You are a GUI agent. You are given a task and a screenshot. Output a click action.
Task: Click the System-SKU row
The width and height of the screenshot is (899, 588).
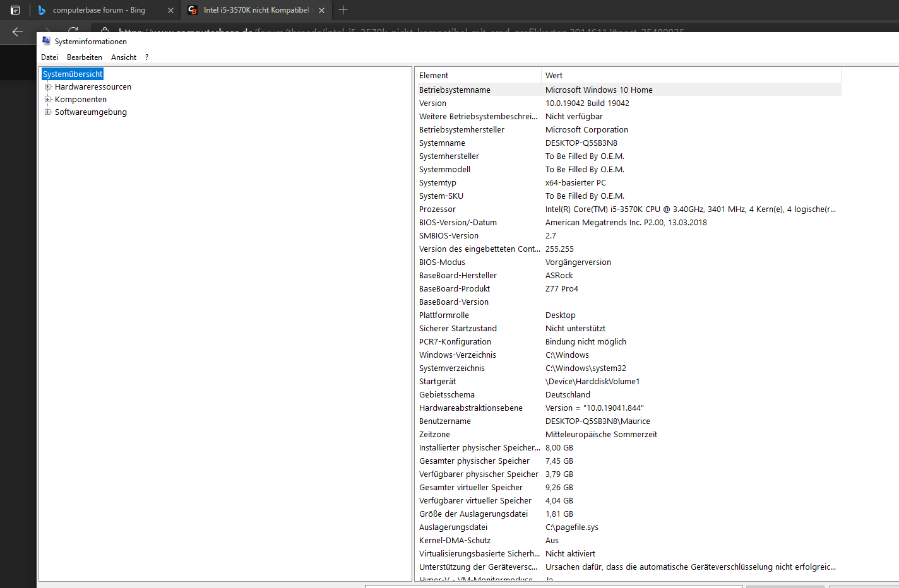(628, 196)
